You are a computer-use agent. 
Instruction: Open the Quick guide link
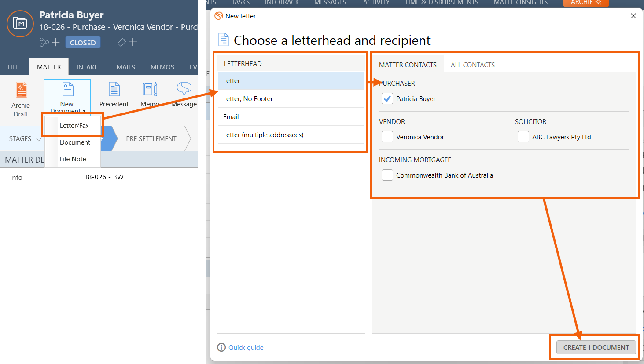pyautogui.click(x=246, y=348)
